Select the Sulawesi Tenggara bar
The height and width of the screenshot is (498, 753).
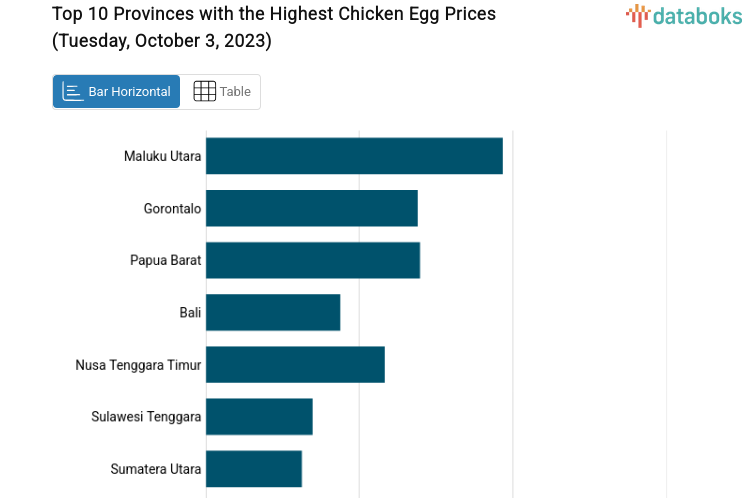(259, 416)
